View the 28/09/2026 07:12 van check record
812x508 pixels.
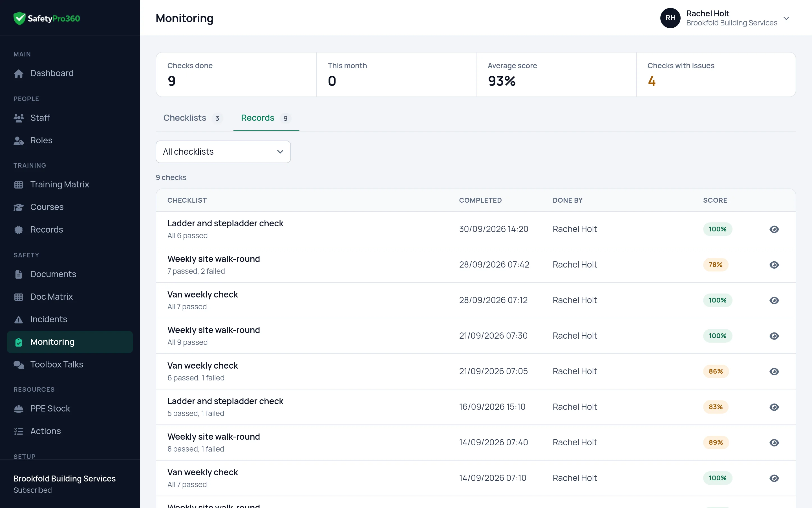click(x=774, y=300)
